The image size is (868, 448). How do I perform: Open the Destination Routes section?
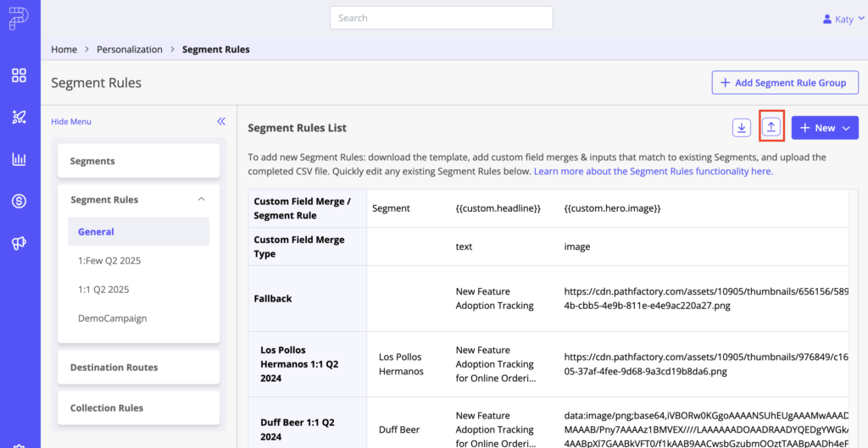click(x=138, y=368)
